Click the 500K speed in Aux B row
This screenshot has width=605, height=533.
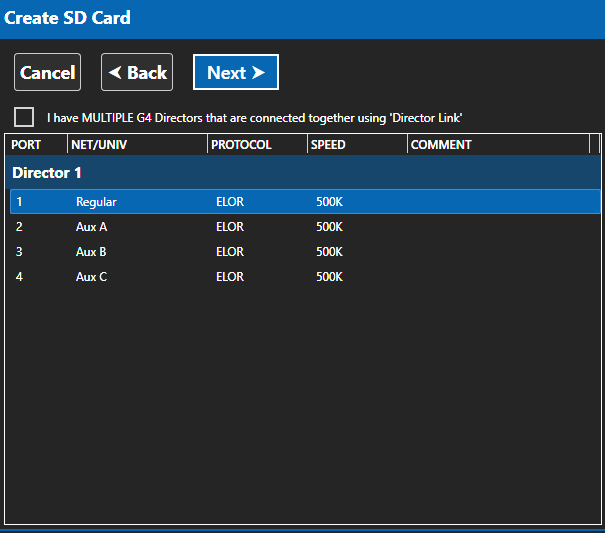[330, 252]
